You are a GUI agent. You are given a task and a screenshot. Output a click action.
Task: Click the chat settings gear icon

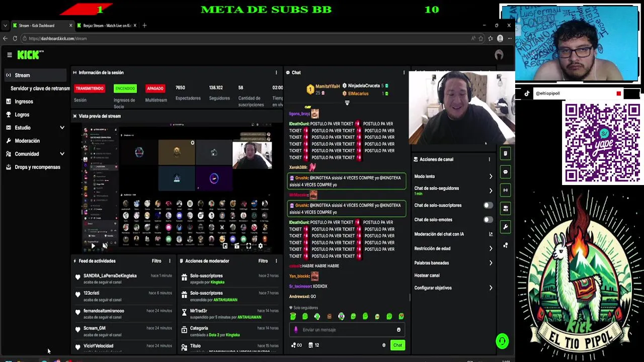pyautogui.click(x=384, y=345)
